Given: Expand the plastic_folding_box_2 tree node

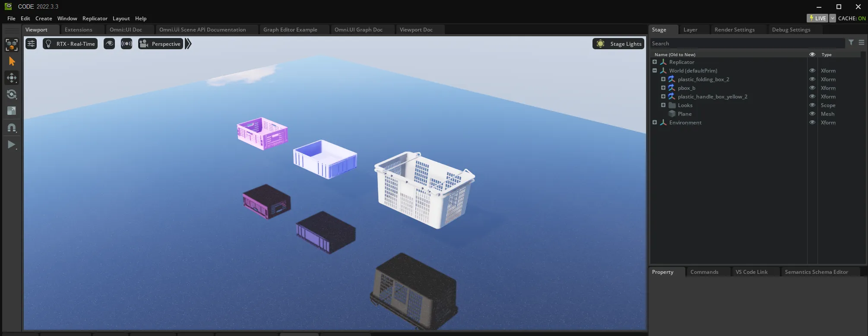Looking at the screenshot, I should click(663, 79).
